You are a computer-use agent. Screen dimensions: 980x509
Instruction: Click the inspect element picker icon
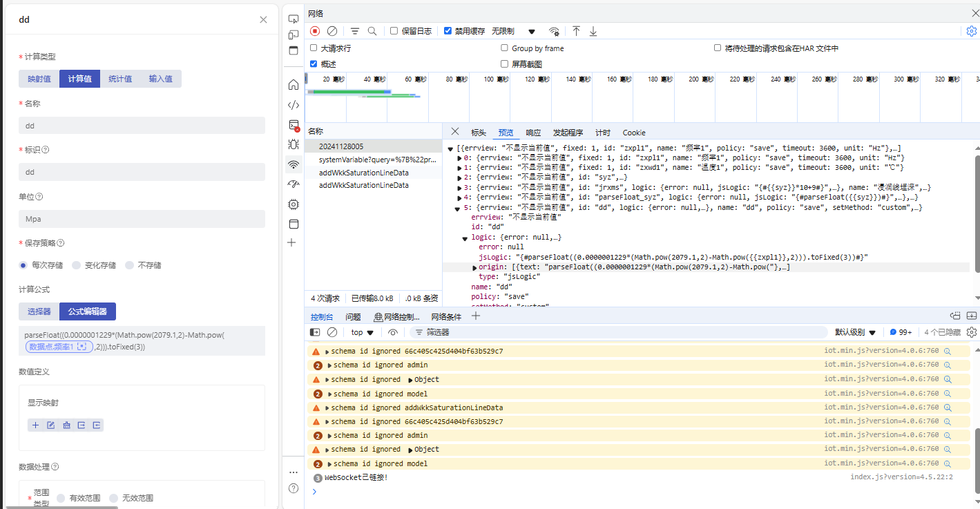point(294,19)
